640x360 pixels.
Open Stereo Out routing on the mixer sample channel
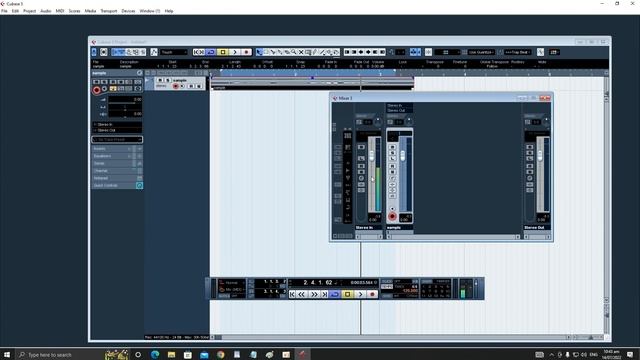pos(400,110)
